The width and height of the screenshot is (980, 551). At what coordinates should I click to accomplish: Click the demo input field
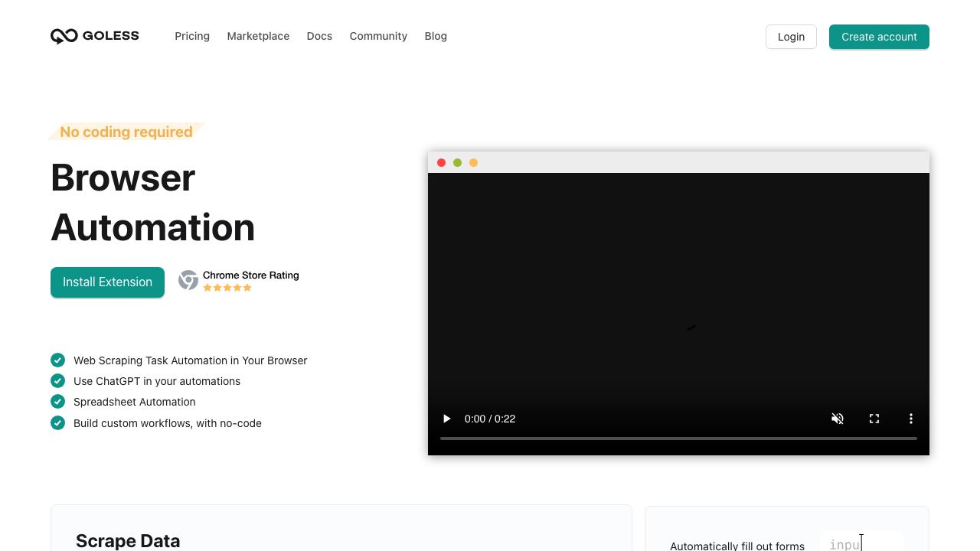click(x=862, y=542)
